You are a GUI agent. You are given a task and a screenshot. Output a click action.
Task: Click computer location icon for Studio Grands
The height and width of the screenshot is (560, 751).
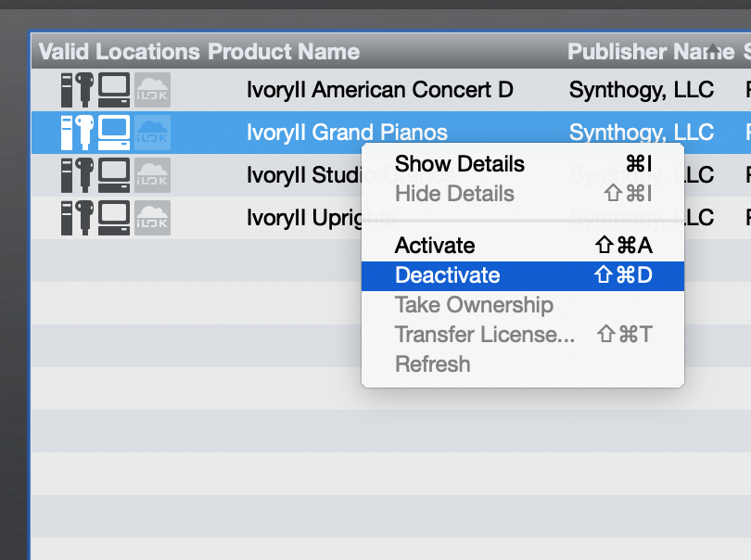(x=114, y=175)
